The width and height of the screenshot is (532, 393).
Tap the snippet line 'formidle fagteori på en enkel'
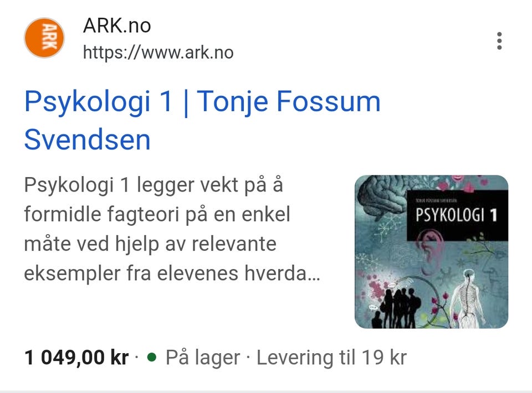(x=157, y=215)
